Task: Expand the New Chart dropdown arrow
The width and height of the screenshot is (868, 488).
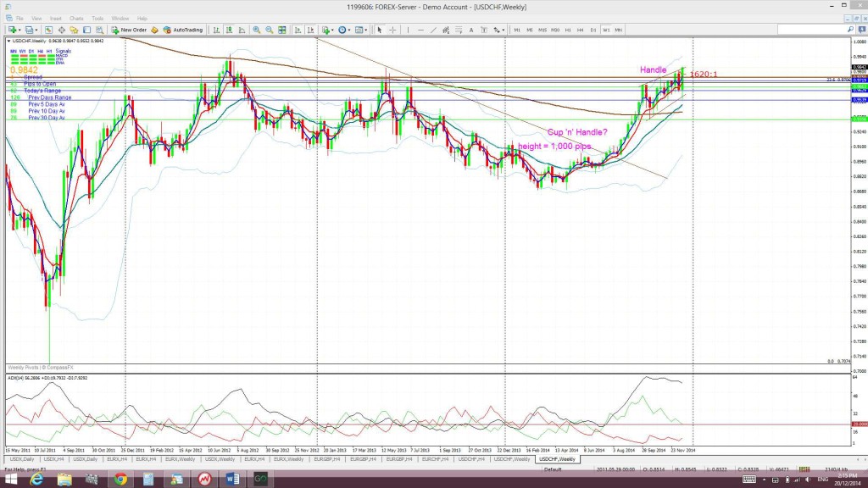Action: click(19, 30)
